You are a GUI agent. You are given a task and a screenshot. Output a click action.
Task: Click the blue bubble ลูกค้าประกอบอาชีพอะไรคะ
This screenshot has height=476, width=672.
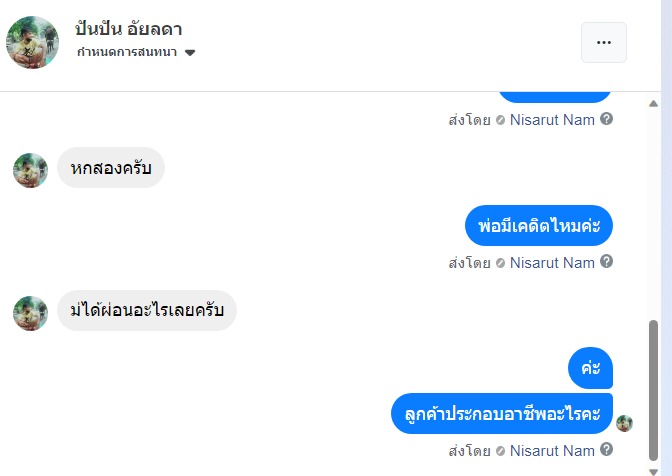click(501, 413)
